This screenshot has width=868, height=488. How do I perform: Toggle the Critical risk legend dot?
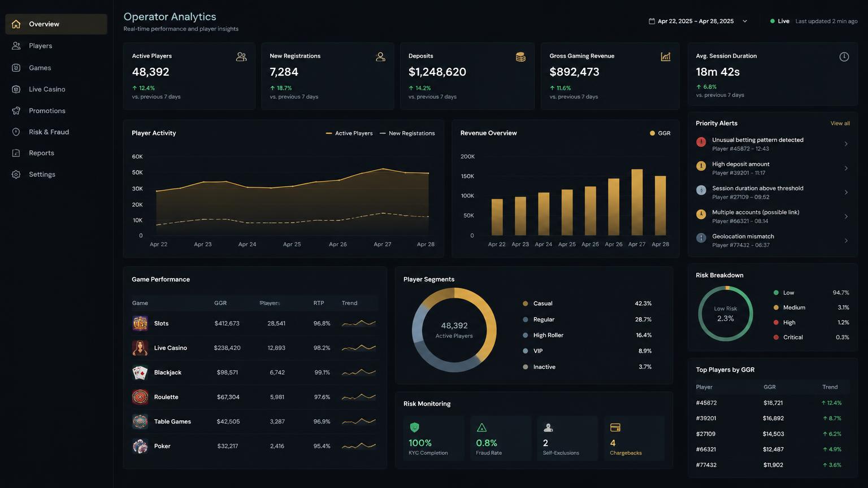click(x=776, y=337)
